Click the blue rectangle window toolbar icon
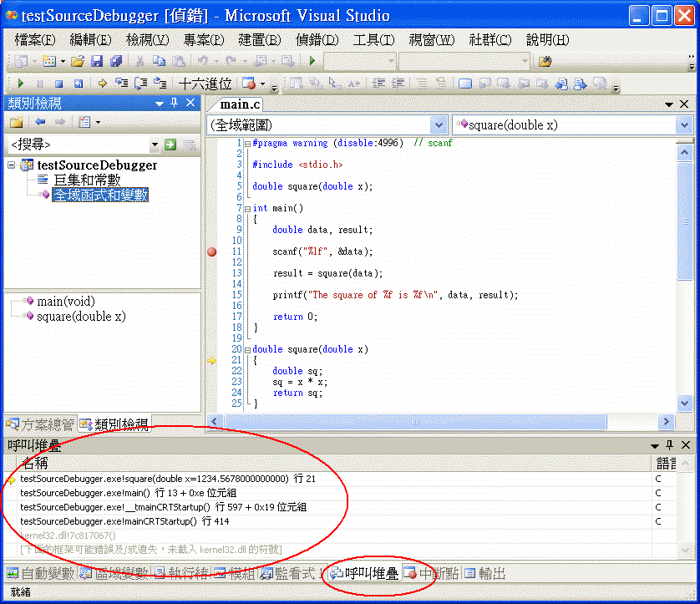 tap(465, 84)
